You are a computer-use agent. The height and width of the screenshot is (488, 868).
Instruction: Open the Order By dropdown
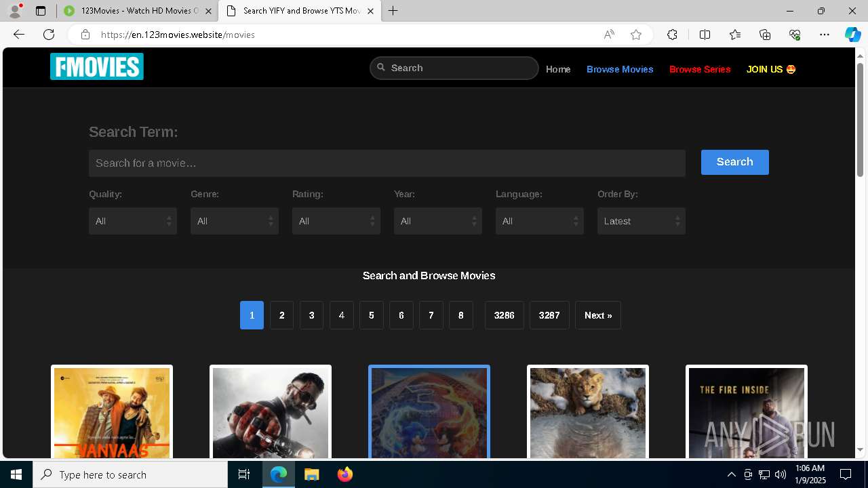642,221
